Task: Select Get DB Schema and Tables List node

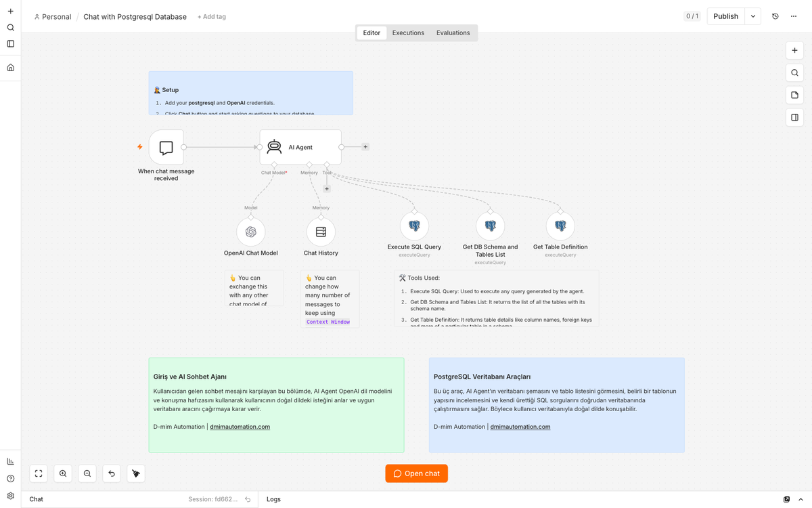Action: 491,226
